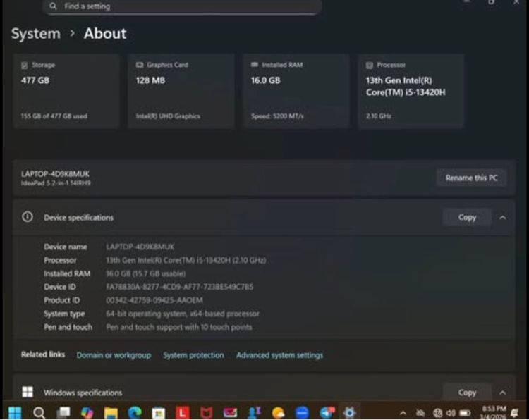
Task: Select Pen and touch support value
Action: point(179,327)
